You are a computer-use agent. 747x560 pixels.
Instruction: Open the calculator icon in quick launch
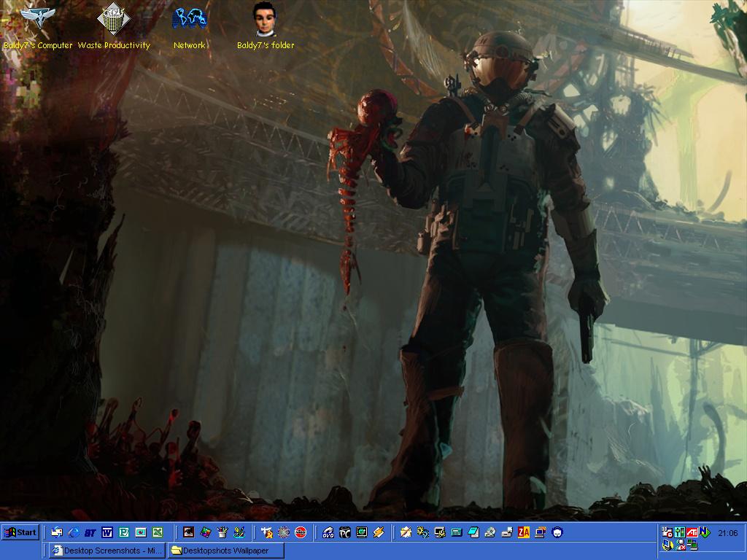point(456,532)
